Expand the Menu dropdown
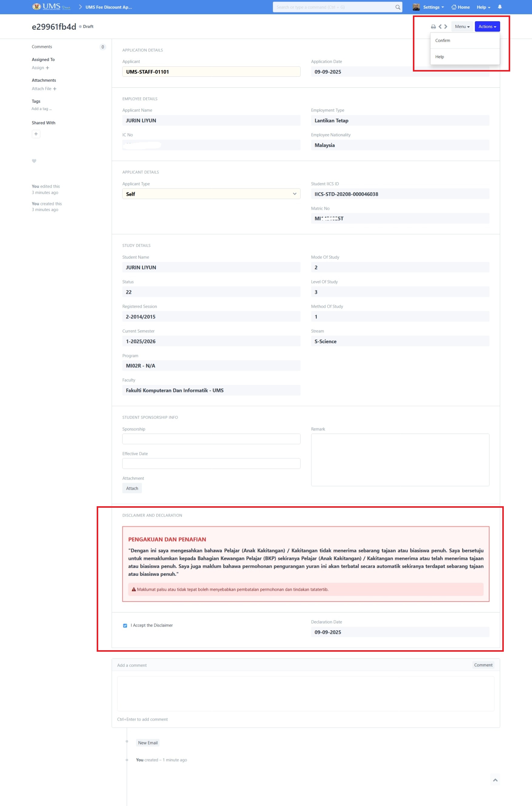This screenshot has width=532, height=806. click(462, 26)
